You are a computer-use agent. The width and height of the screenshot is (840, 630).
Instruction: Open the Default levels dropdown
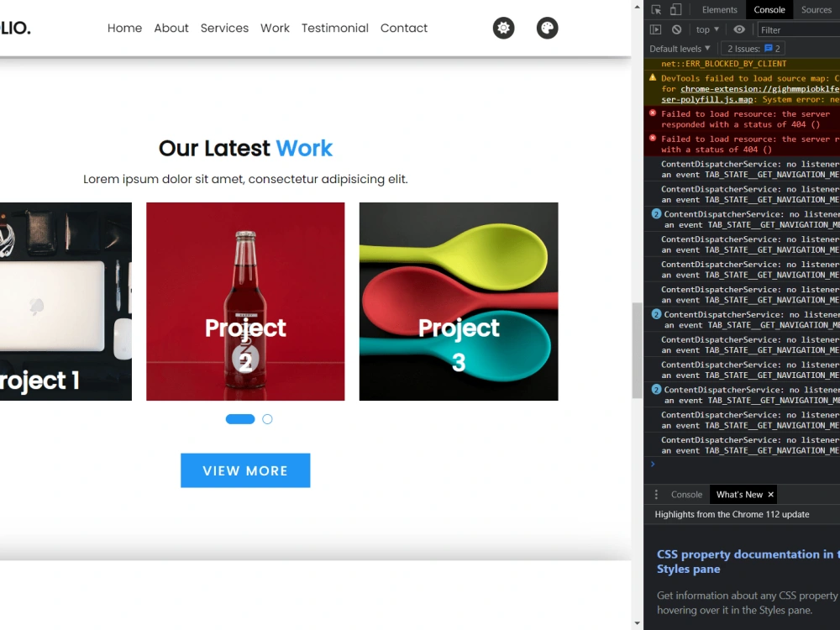coord(680,48)
